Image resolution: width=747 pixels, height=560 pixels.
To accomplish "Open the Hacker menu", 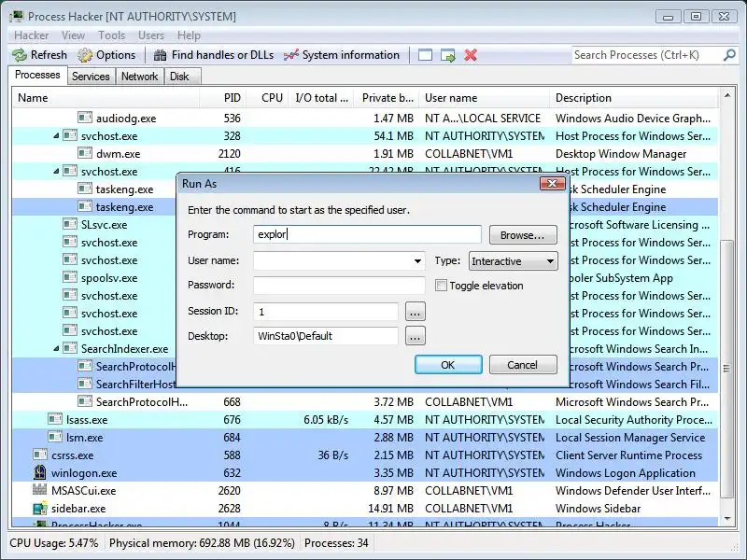I will coord(31,35).
